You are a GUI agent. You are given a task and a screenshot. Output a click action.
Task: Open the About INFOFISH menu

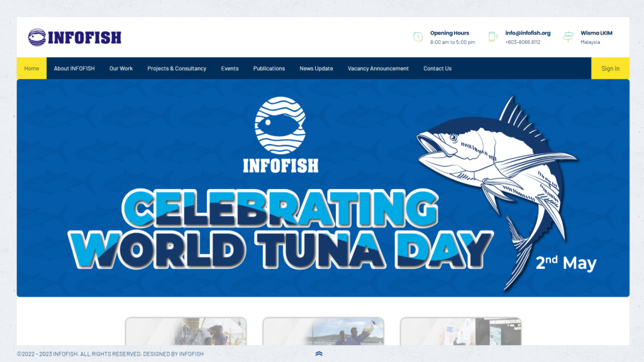click(74, 69)
